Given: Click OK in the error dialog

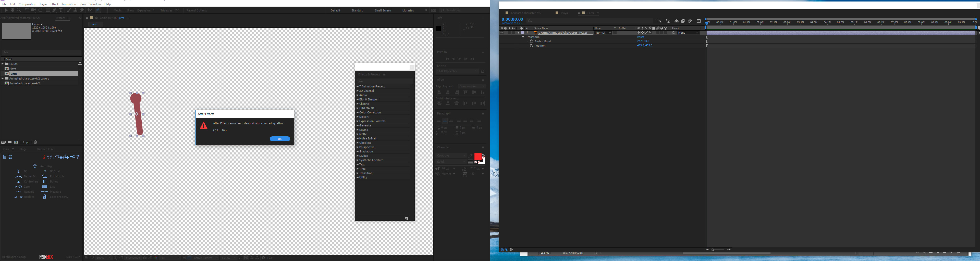Looking at the screenshot, I should pos(280,139).
